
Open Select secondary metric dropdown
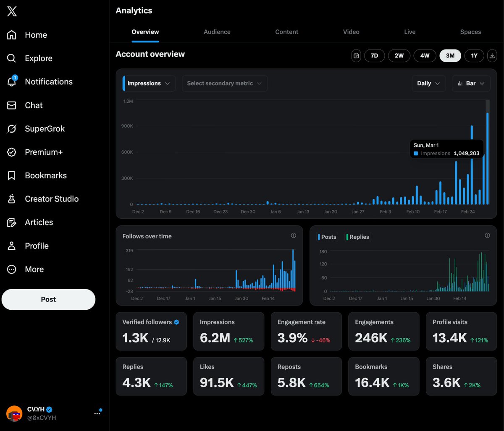click(224, 84)
